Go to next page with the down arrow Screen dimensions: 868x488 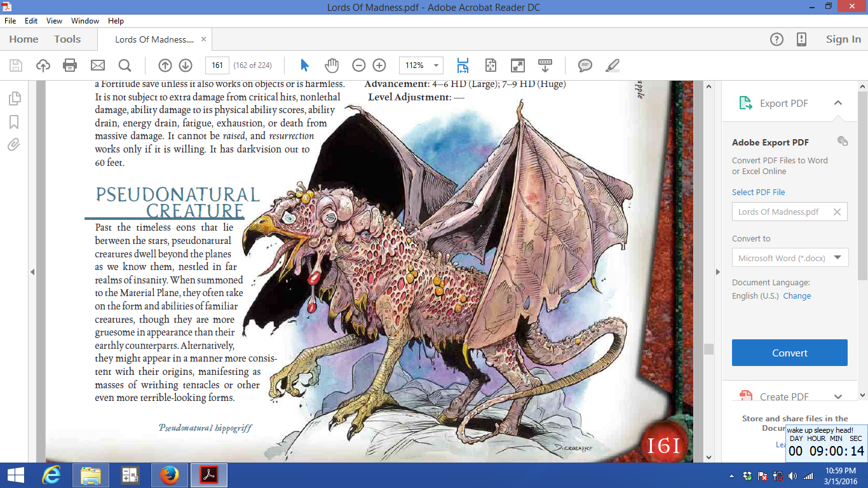pos(186,65)
